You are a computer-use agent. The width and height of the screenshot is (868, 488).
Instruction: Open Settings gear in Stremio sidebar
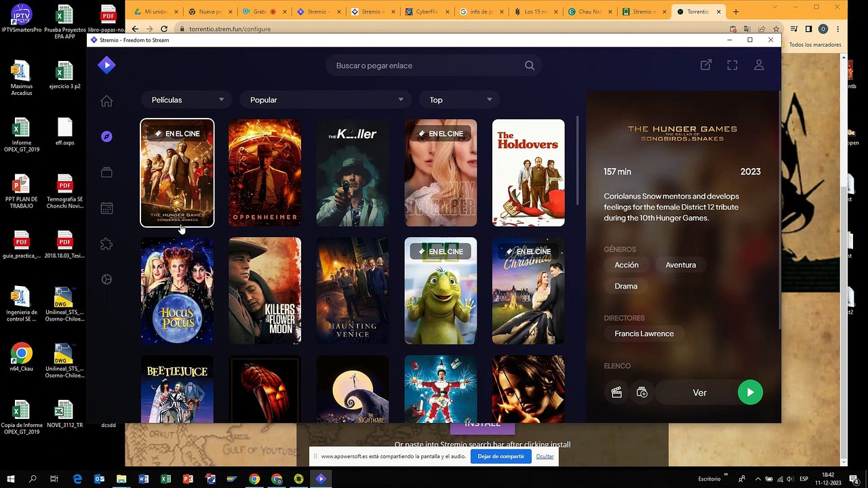(x=106, y=279)
